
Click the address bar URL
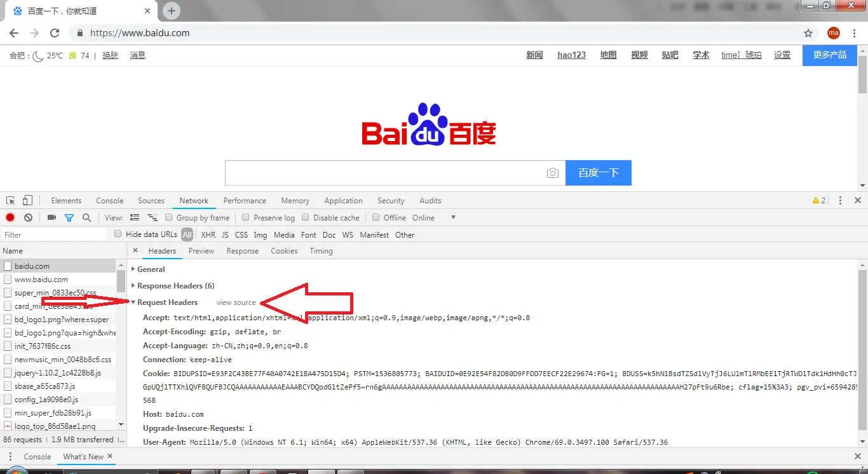(140, 33)
